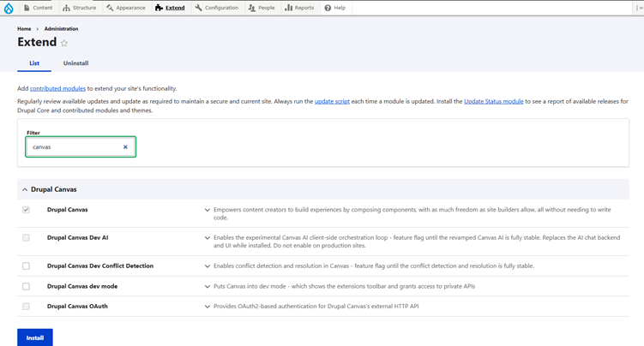Viewport: 644px width, 346px height.
Task: Expand Dev Conflict Detection description details
Action: pos(208,266)
